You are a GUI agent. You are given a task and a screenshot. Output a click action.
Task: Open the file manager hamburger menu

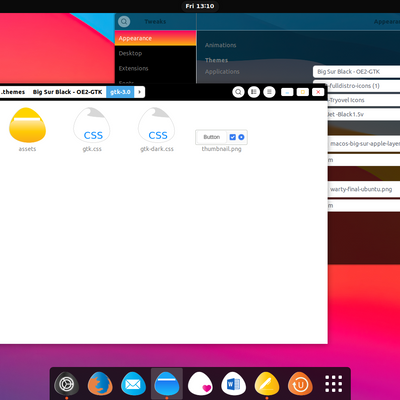tap(269, 92)
